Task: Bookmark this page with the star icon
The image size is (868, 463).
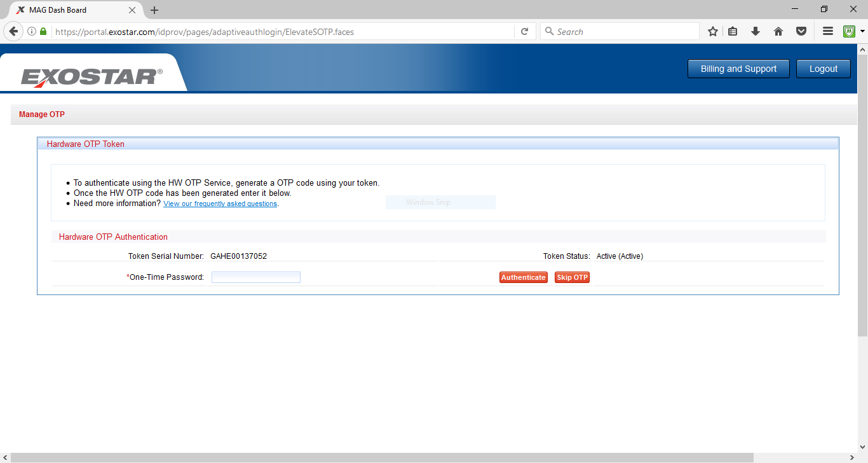Action: (713, 32)
